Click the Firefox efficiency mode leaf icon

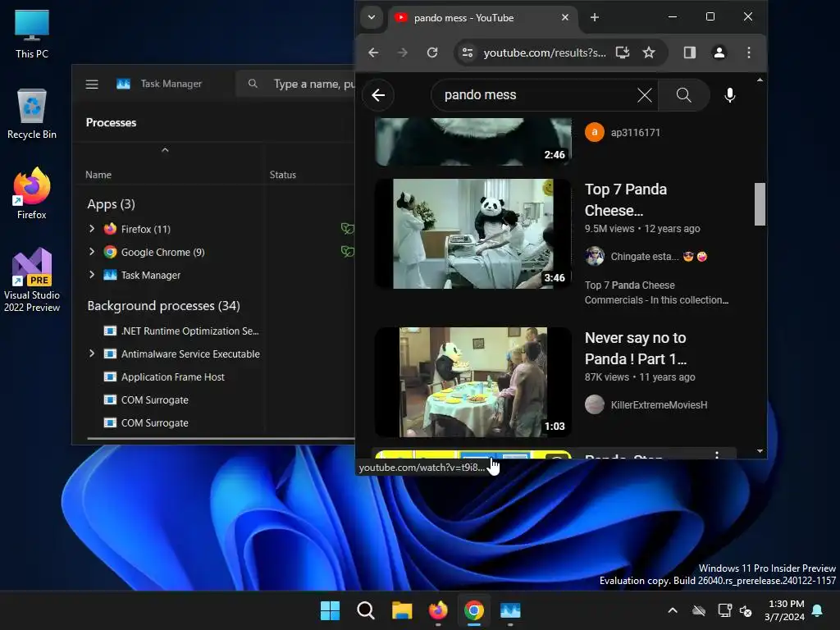click(x=347, y=229)
